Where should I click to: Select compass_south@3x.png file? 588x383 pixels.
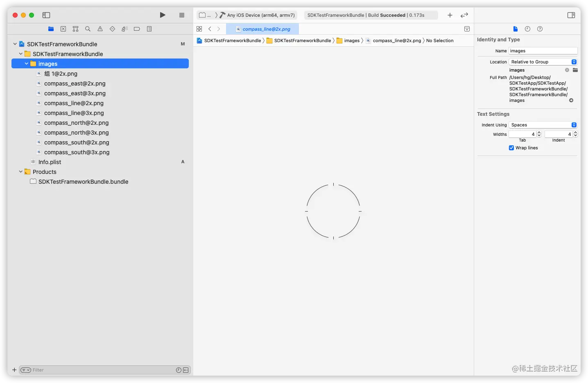coord(77,152)
